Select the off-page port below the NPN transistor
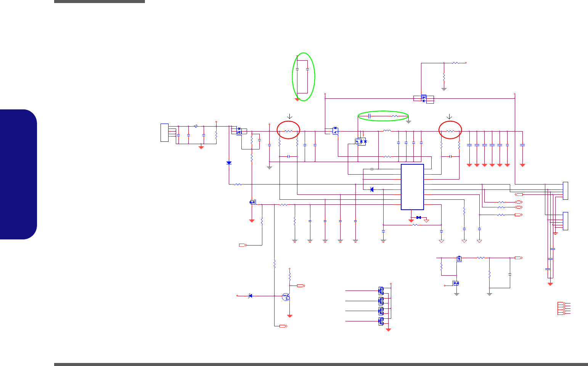588x366 pixels. click(x=283, y=326)
